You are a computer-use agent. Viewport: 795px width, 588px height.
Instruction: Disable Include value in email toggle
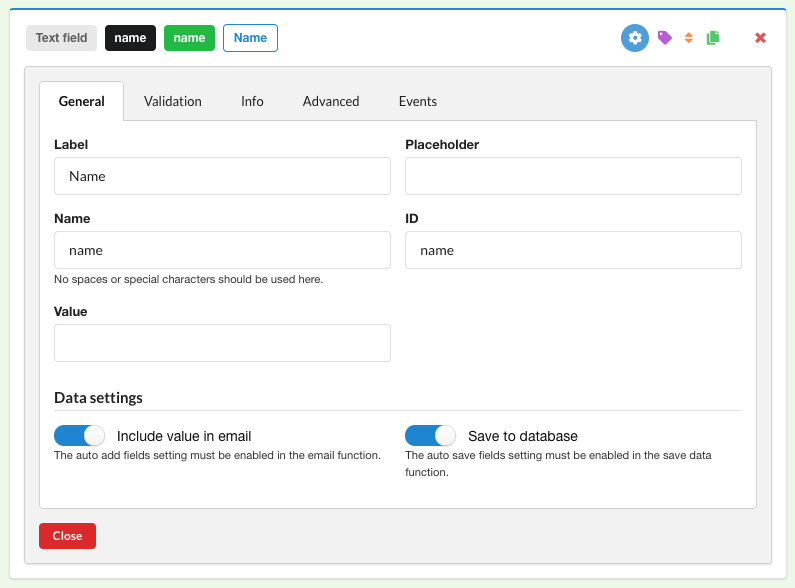(x=80, y=436)
